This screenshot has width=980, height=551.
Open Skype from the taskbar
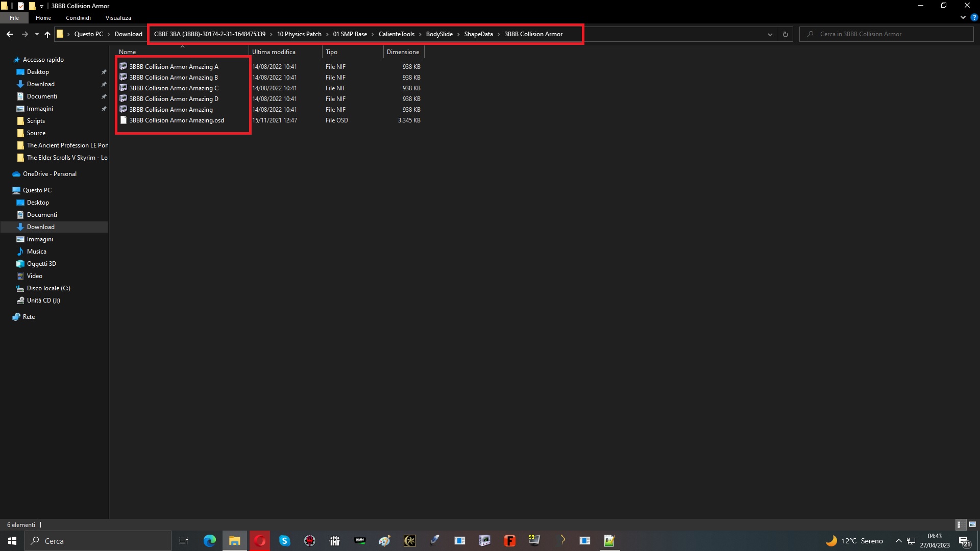(x=284, y=541)
